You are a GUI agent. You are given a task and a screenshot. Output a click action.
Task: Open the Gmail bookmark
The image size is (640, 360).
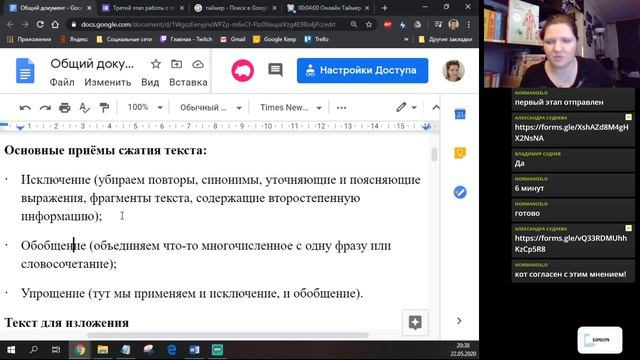click(x=233, y=40)
